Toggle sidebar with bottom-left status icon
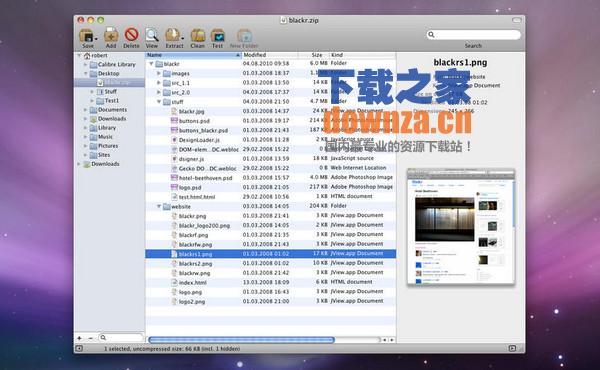The image size is (600, 370). [79, 349]
